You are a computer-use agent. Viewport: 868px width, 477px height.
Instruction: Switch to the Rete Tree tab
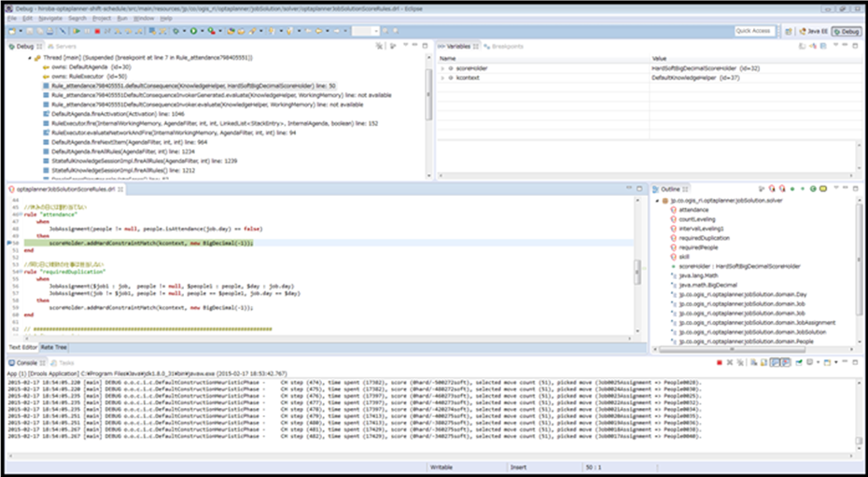coord(54,347)
